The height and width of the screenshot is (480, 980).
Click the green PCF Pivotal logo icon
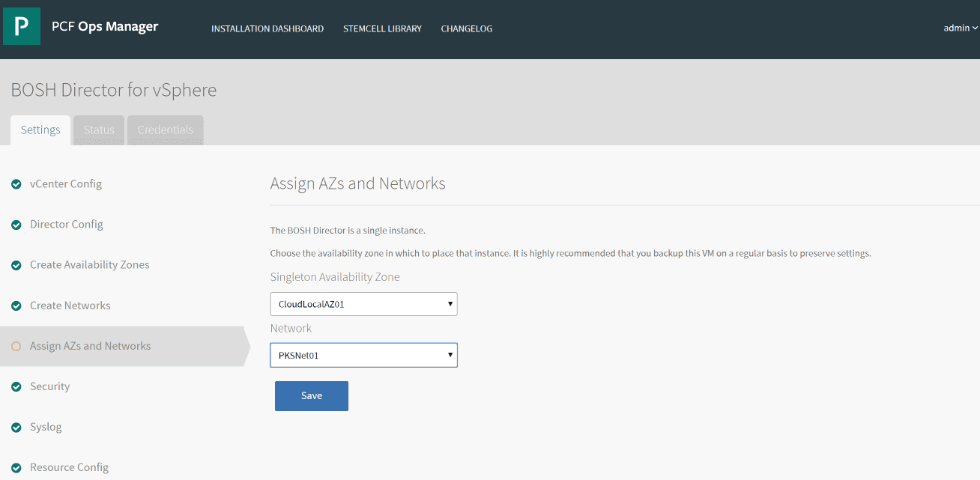pyautogui.click(x=22, y=27)
